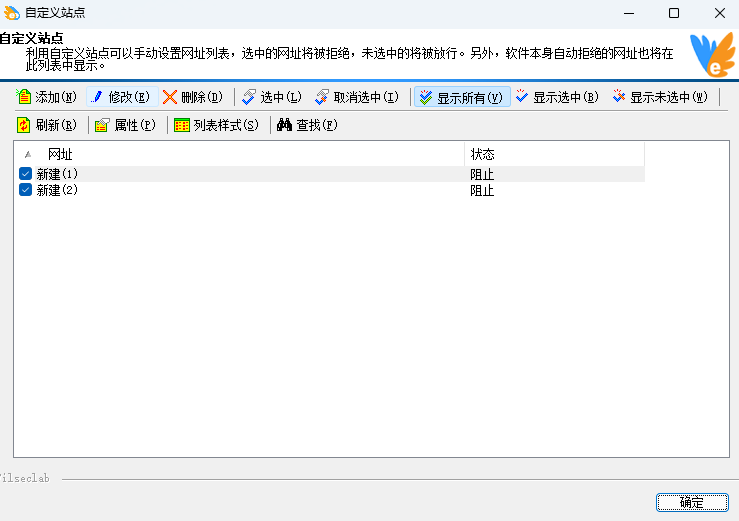Click the 属性(P) properties icon

(102, 125)
